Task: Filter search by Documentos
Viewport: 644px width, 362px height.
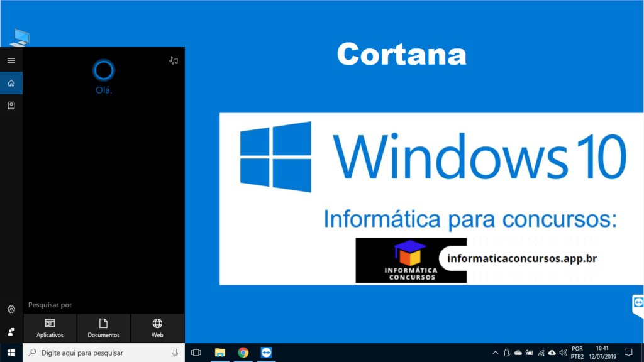Action: pyautogui.click(x=104, y=328)
